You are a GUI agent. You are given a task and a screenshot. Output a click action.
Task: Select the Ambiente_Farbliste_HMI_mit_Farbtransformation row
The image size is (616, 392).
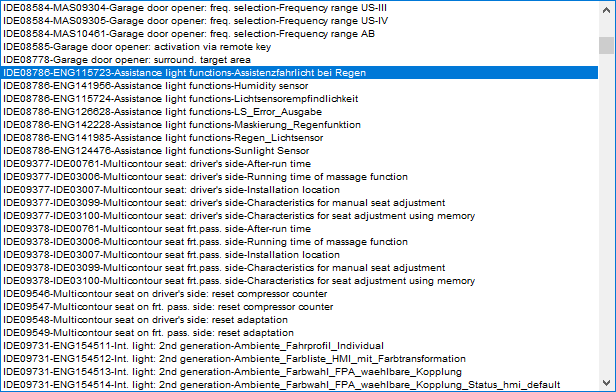(299, 358)
